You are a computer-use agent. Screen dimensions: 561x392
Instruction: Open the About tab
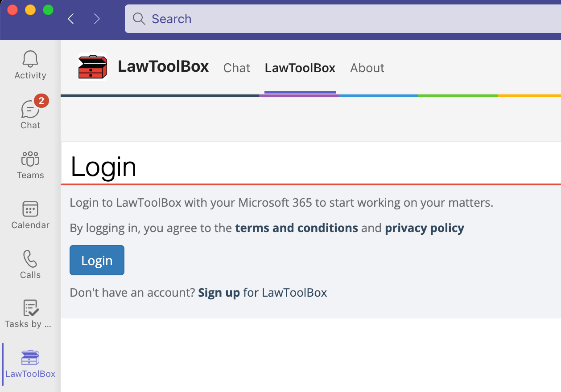tap(367, 68)
